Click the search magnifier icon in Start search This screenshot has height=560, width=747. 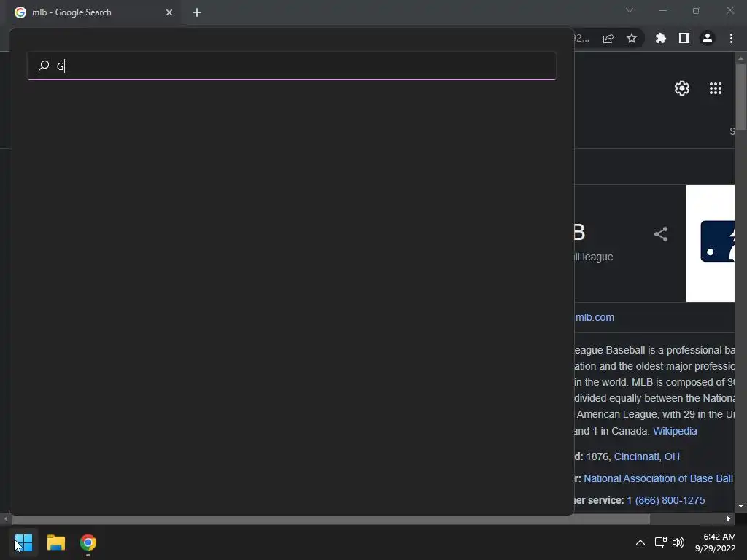pyautogui.click(x=44, y=65)
